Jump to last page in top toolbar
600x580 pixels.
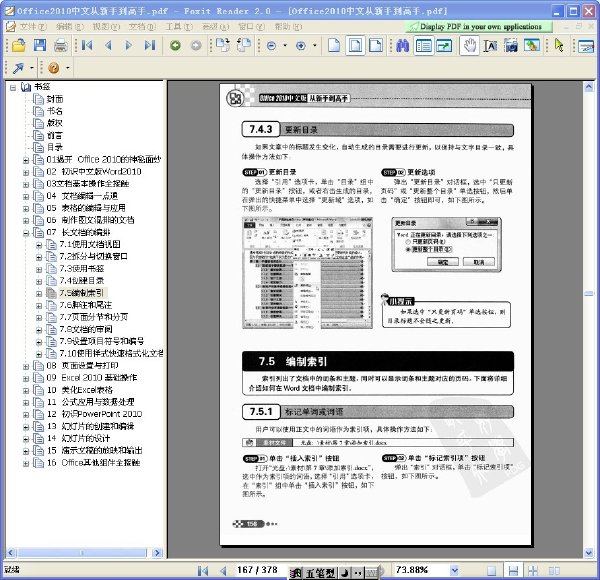[x=150, y=46]
